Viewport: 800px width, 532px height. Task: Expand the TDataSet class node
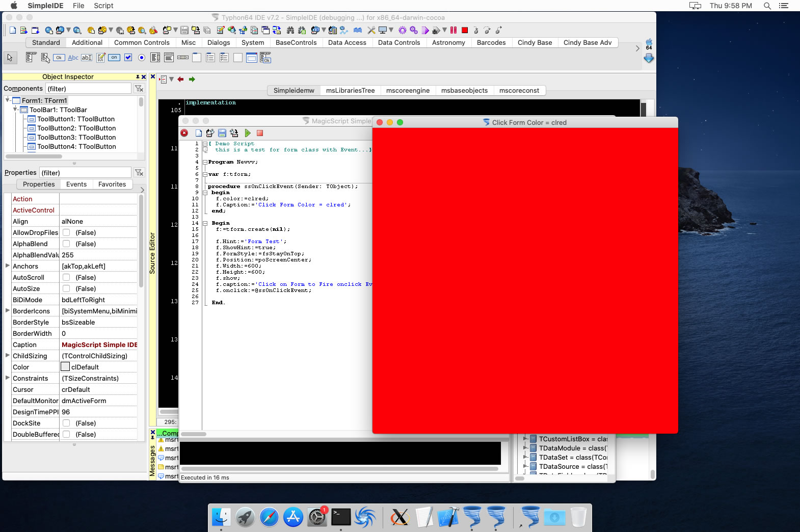pyautogui.click(x=525, y=457)
